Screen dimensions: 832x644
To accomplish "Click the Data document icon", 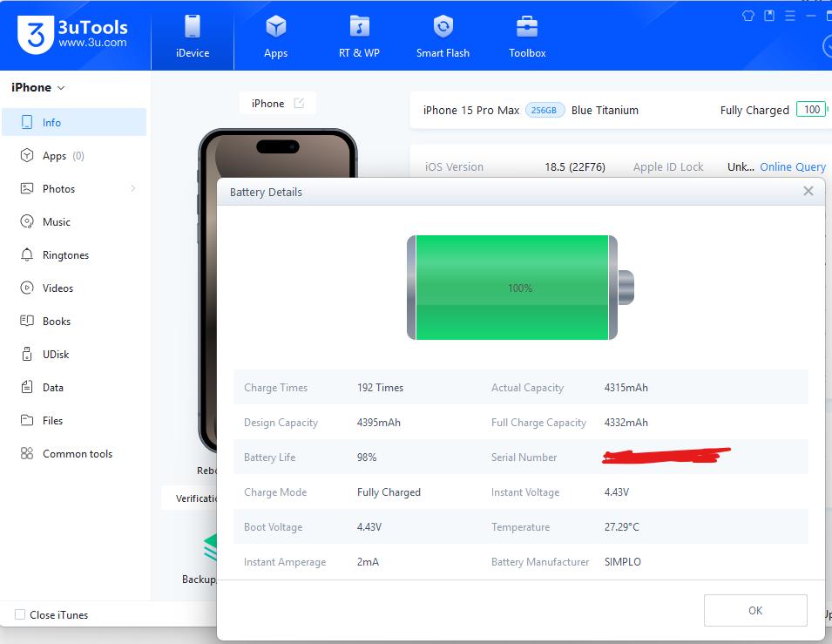I will tap(26, 387).
